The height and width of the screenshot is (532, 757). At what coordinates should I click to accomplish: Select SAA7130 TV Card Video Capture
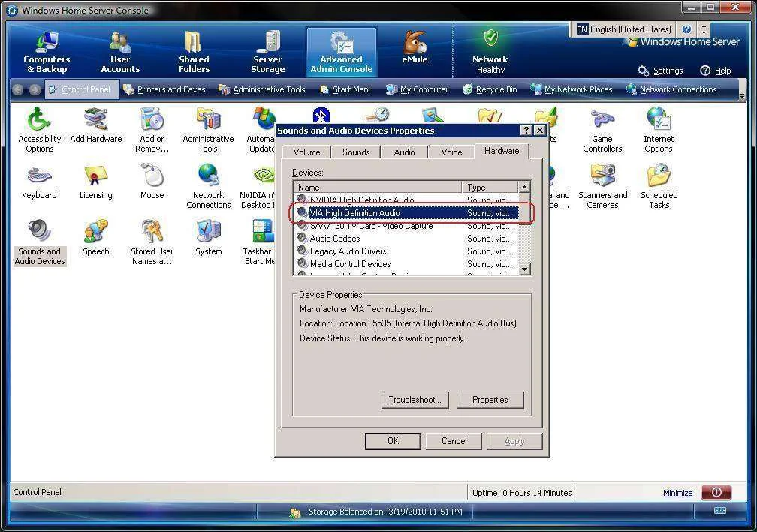[x=406, y=226]
